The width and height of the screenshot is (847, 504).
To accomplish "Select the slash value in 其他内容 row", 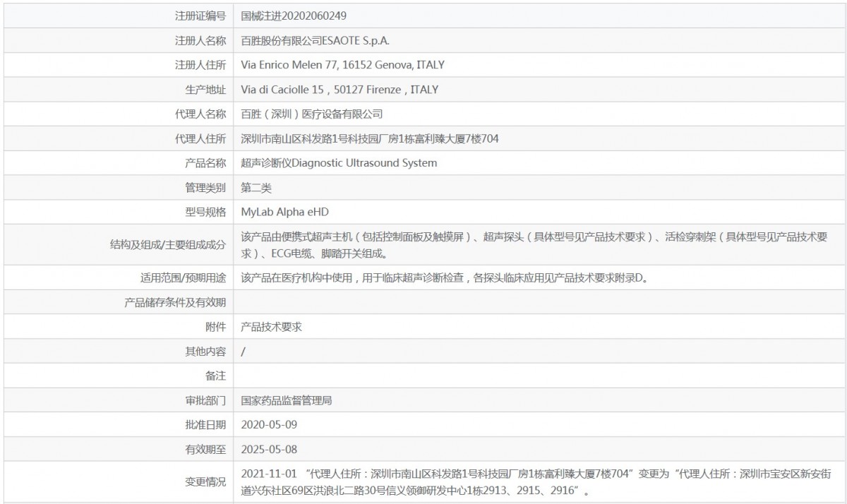I will pyautogui.click(x=244, y=352).
